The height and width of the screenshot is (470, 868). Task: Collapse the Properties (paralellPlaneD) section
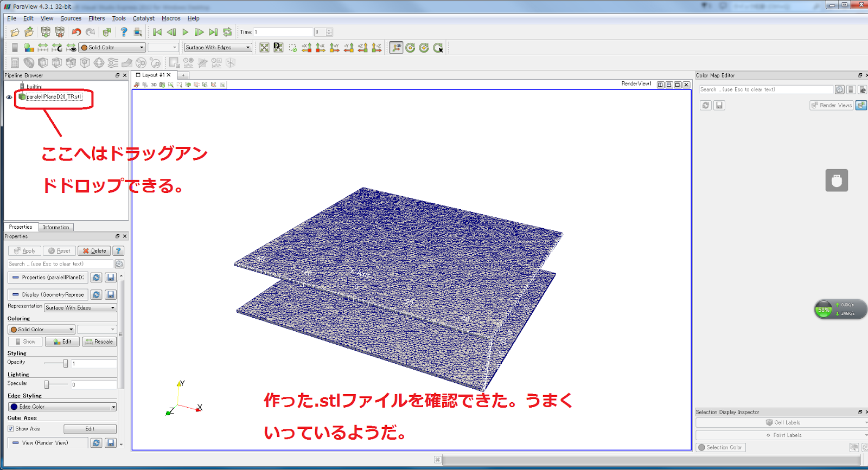[48, 278]
